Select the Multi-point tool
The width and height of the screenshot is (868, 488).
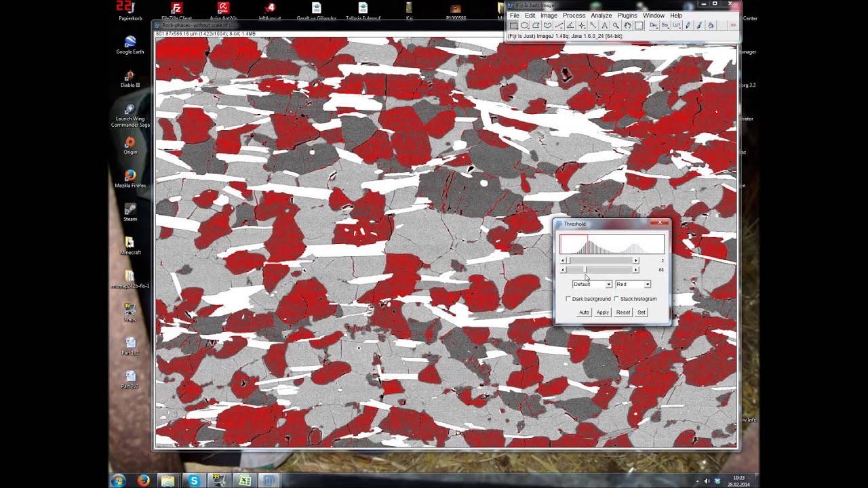pos(582,25)
